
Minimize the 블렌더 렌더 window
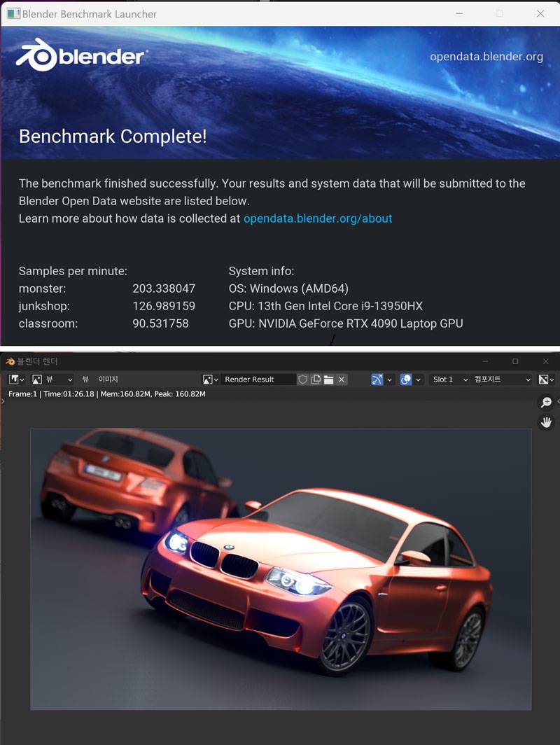tap(485, 361)
